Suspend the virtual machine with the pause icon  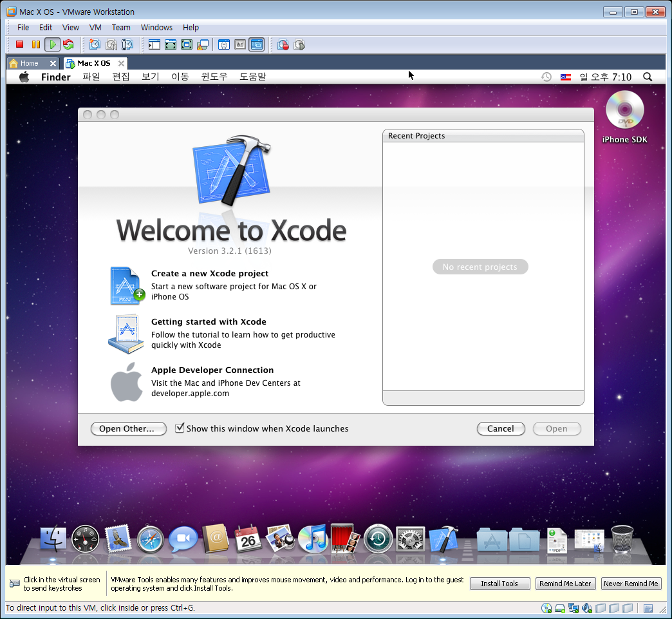click(x=36, y=44)
